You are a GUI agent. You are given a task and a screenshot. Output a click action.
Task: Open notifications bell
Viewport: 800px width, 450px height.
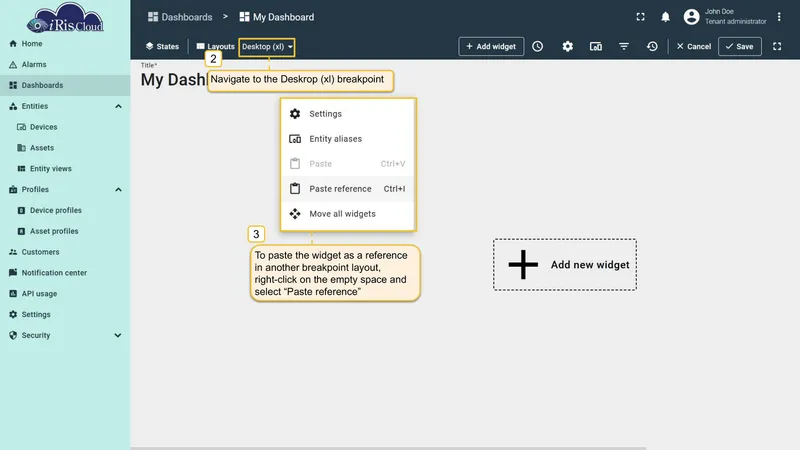click(x=665, y=17)
